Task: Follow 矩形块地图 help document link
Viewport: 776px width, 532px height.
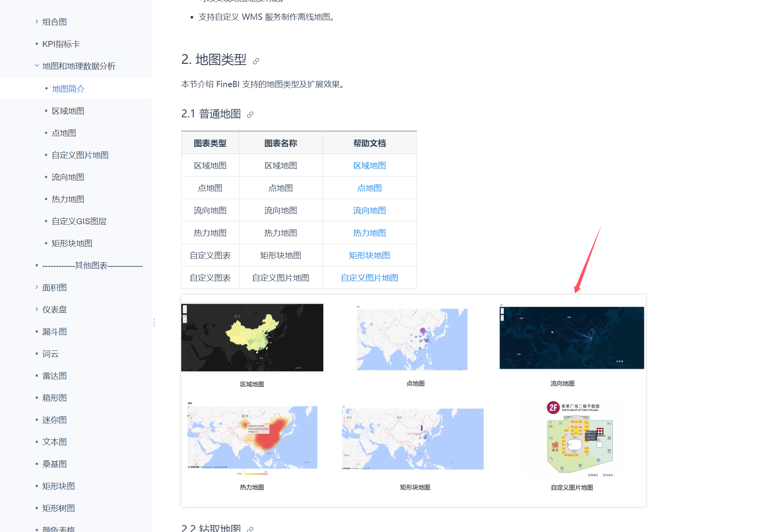Action: 369,255
